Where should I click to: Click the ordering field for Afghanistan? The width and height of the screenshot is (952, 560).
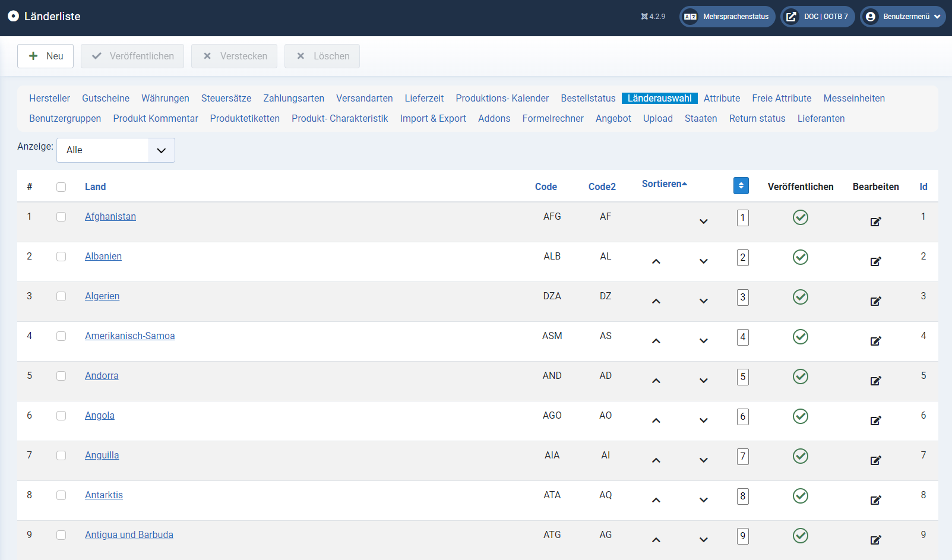point(742,217)
